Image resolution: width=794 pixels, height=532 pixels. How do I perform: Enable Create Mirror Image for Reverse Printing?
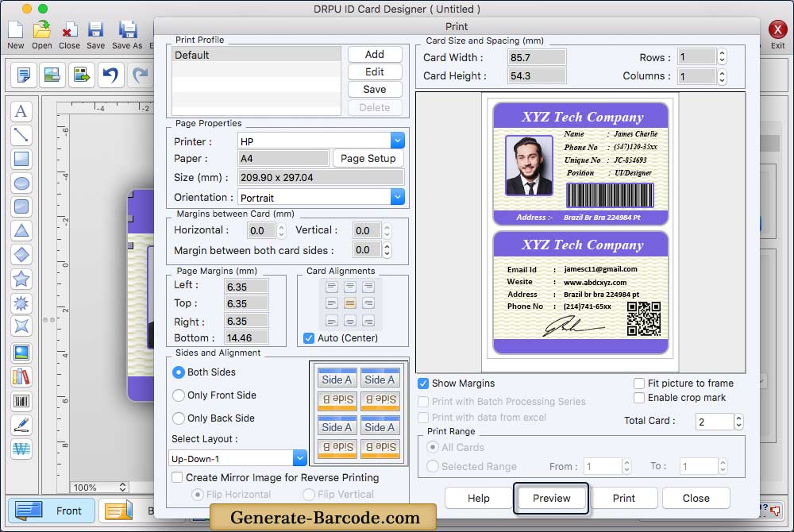[177, 477]
